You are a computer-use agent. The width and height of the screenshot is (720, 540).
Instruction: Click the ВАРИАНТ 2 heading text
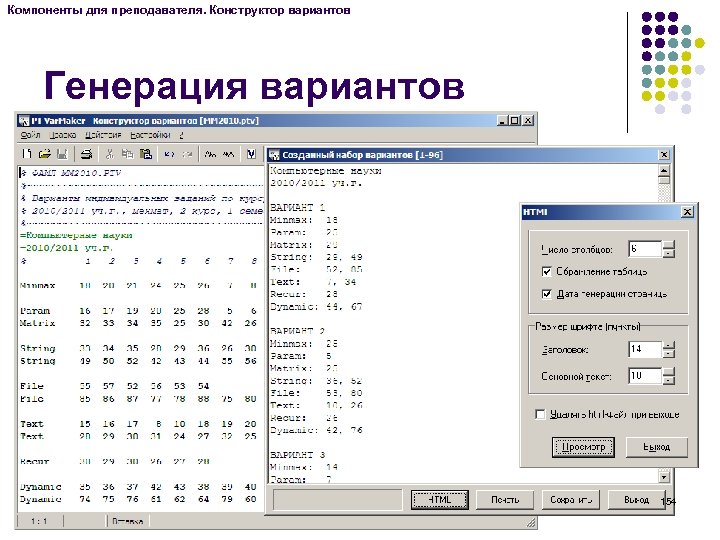(298, 331)
